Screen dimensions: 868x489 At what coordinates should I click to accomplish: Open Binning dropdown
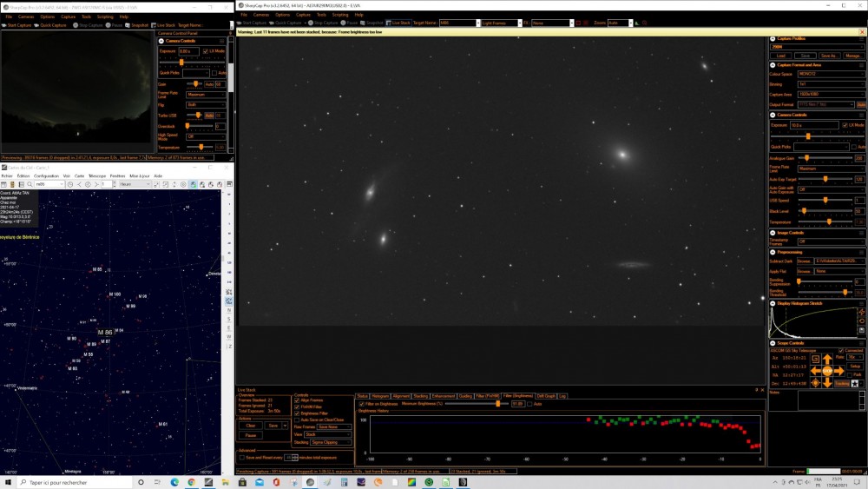coord(831,84)
